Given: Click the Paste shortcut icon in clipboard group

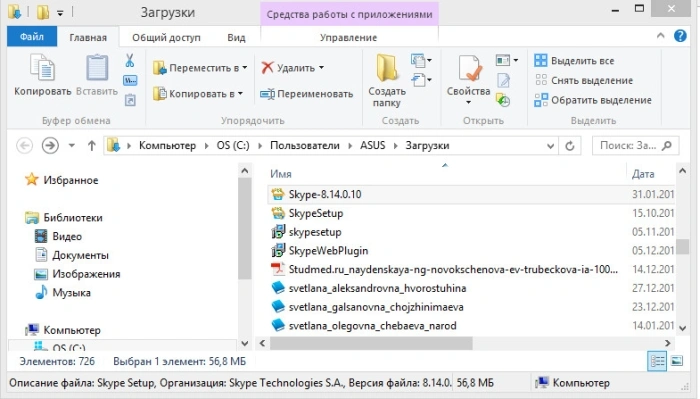Looking at the screenshot, I should click(x=130, y=100).
